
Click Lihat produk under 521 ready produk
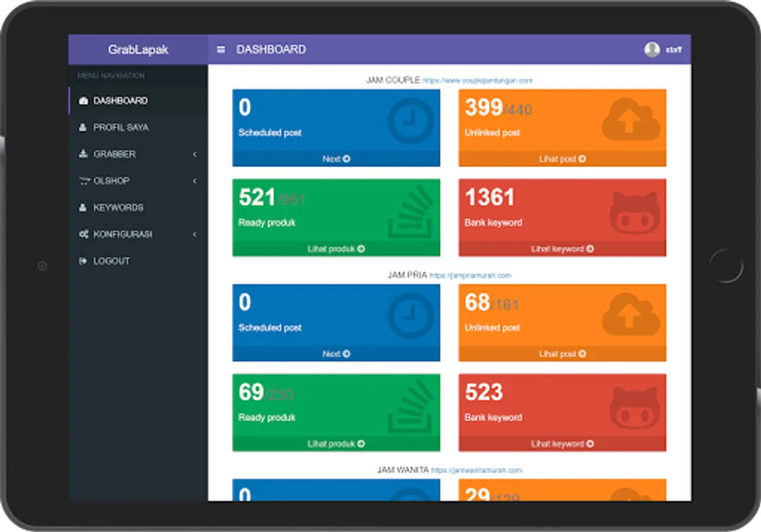(x=336, y=249)
